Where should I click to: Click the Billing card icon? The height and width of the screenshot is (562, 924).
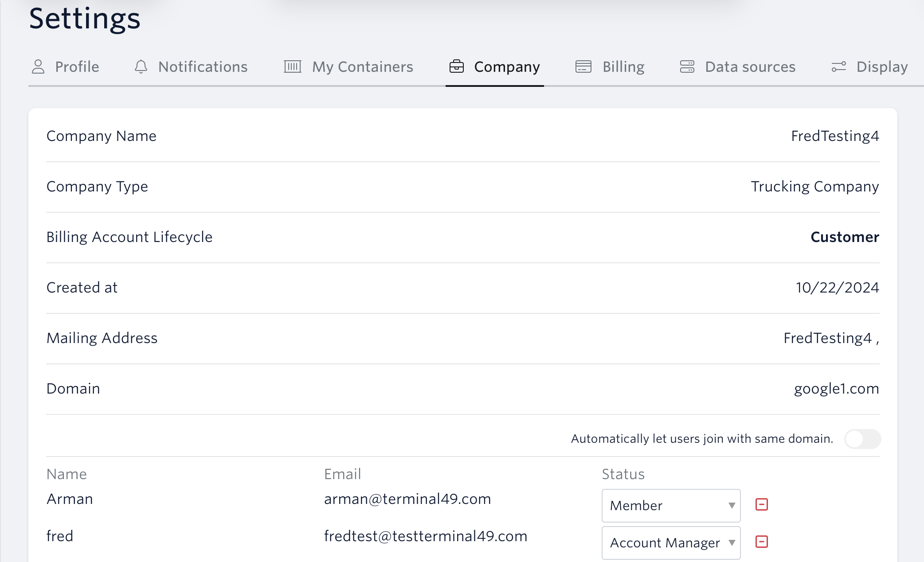click(x=583, y=66)
